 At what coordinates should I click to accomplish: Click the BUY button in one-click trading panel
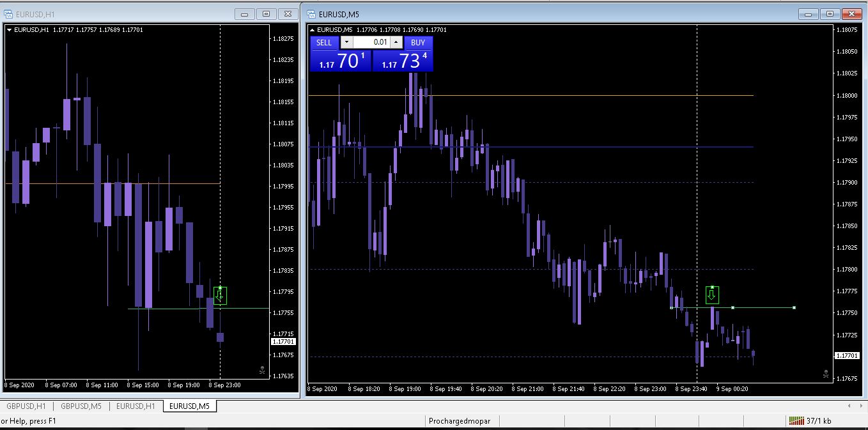[418, 43]
